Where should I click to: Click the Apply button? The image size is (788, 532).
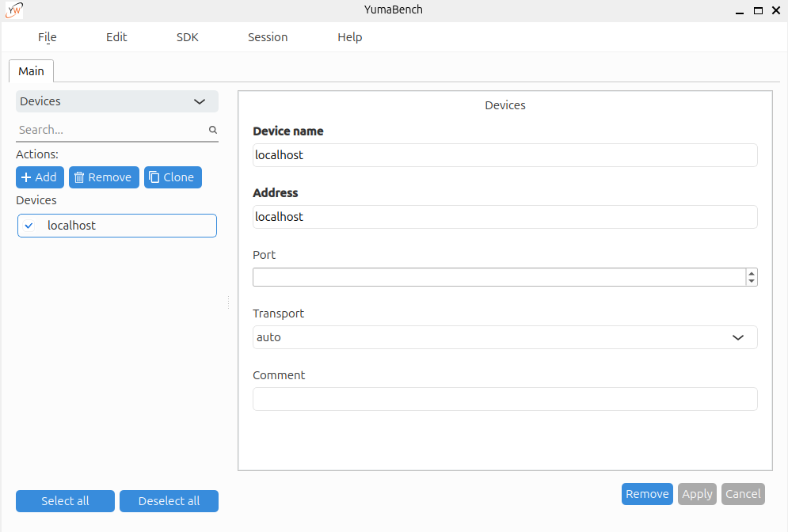pyautogui.click(x=697, y=494)
